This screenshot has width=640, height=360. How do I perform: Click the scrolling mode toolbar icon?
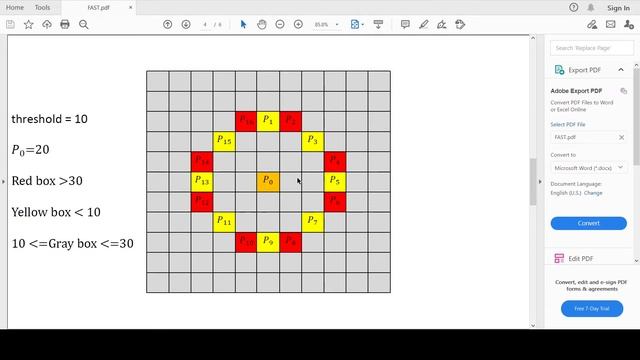(x=378, y=24)
